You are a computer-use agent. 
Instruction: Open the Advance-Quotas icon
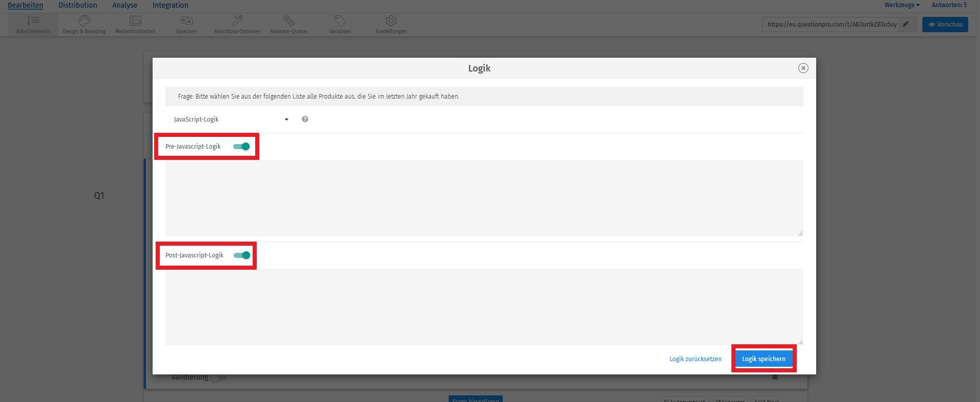tap(289, 20)
